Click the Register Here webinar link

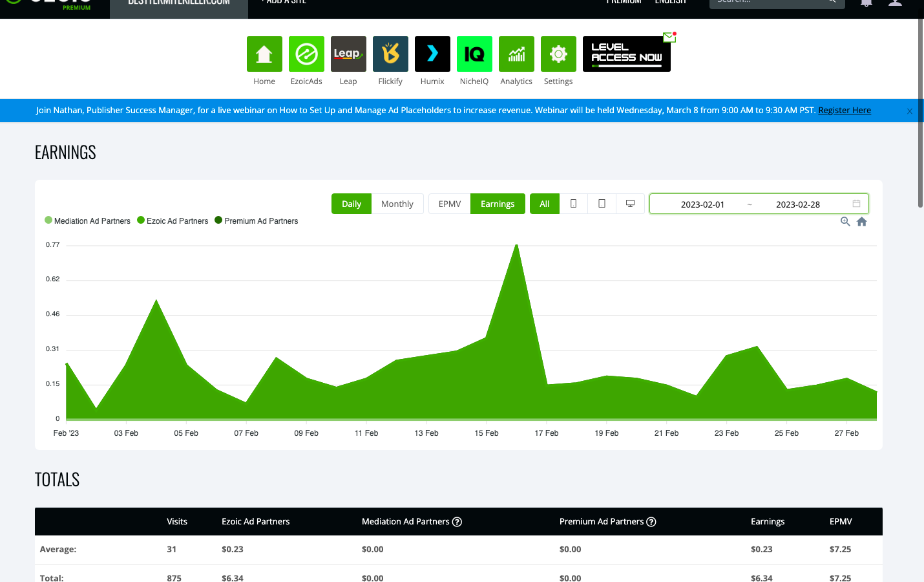845,110
